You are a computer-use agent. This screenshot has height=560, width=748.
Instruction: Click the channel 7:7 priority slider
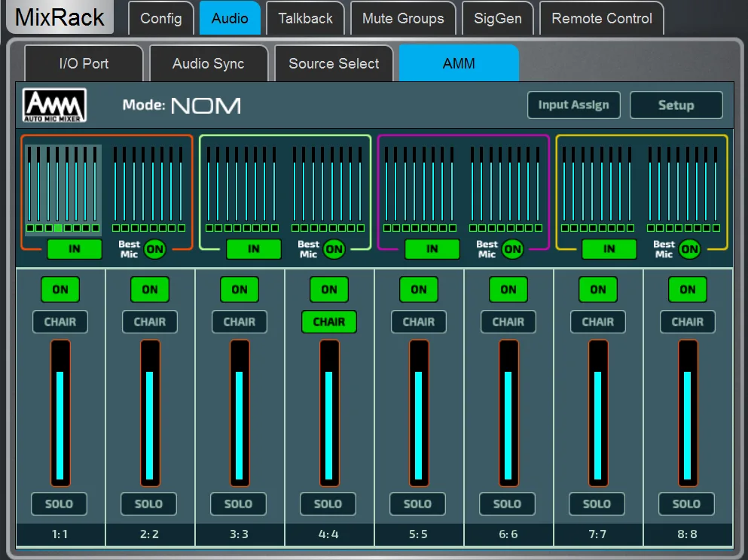[598, 412]
